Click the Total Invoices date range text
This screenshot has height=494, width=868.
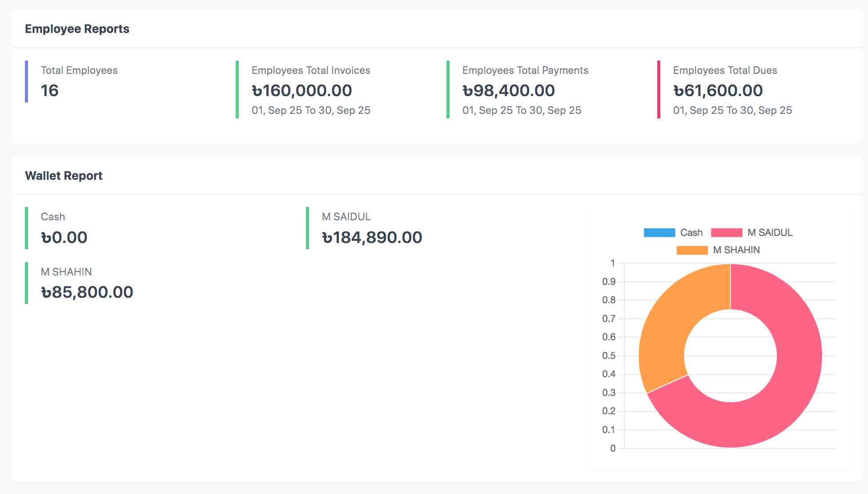coord(311,110)
